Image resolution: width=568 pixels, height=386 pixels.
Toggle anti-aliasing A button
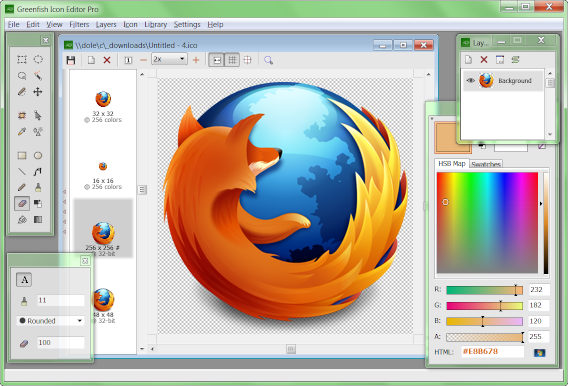(24, 280)
